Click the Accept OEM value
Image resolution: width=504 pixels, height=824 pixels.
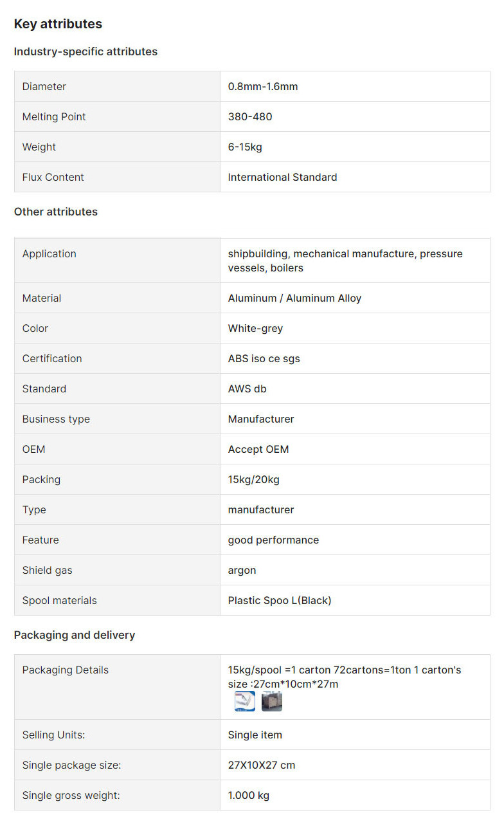coord(258,449)
